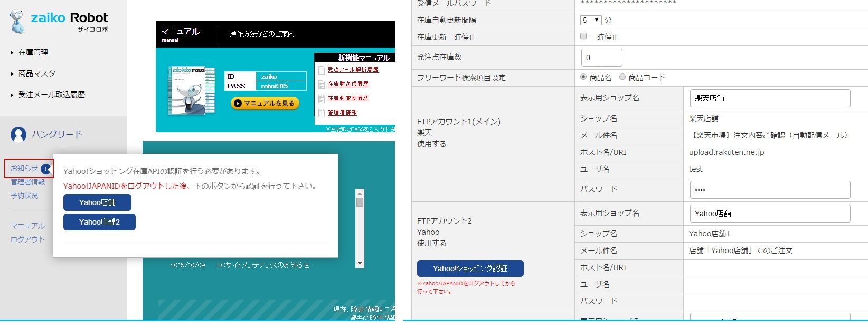Image resolution: width=868 pixels, height=324 pixels.
Task: Click the 表示用ショップ名 field containing 楽天店舗
Action: tap(770, 98)
